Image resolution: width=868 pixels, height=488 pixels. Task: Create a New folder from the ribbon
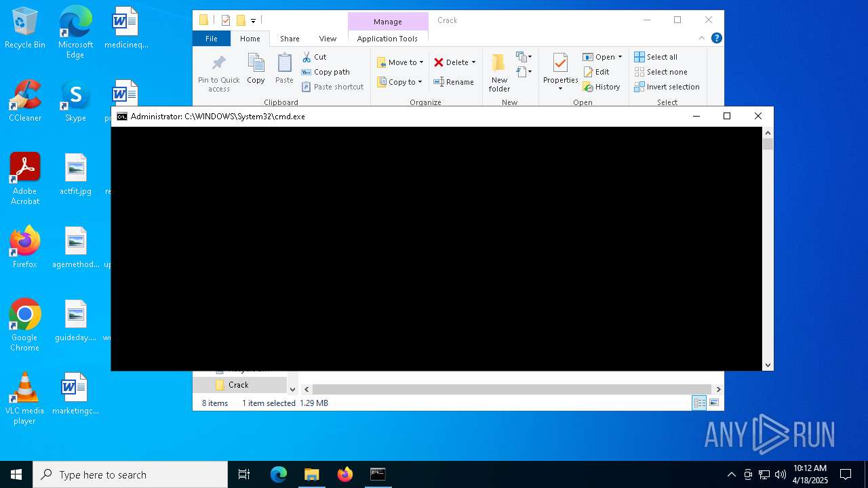coord(499,73)
